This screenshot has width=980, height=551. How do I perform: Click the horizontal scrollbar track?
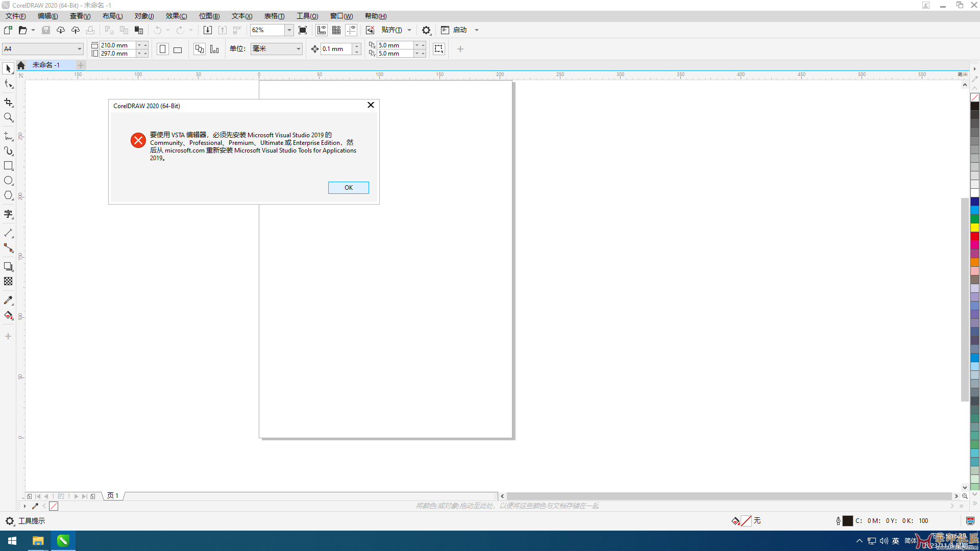point(729,496)
